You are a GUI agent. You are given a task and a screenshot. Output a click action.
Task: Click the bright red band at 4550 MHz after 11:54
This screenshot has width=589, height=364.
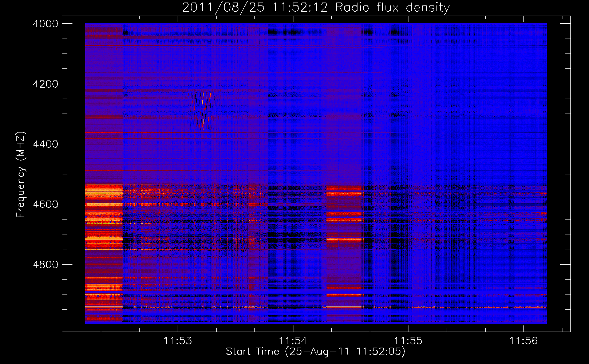345,191
